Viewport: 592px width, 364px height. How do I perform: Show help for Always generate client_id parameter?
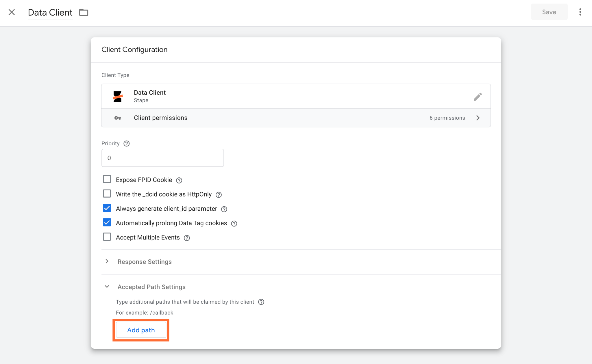224,209
